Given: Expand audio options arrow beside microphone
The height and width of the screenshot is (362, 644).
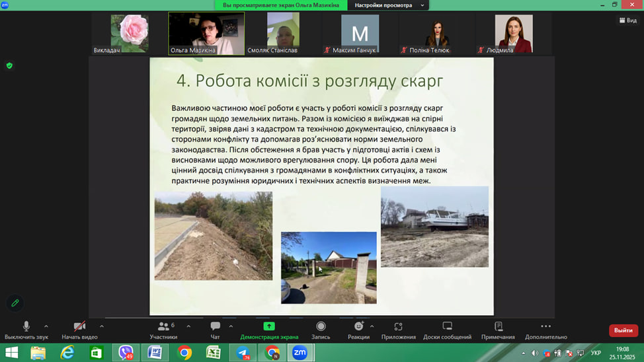Looking at the screenshot, I should click(46, 326).
